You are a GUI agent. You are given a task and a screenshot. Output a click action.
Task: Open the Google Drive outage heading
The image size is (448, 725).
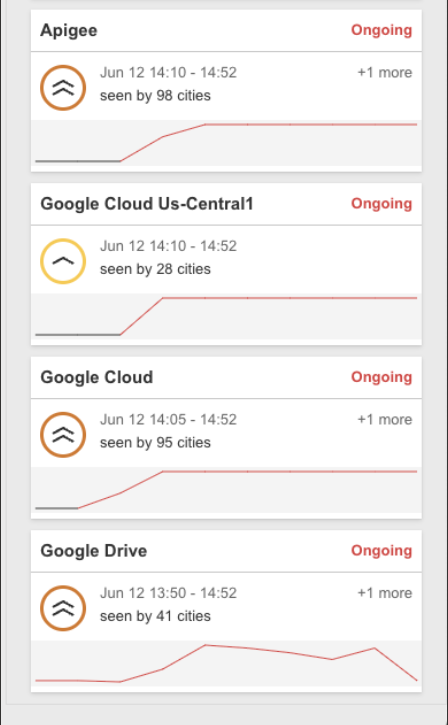point(94,551)
